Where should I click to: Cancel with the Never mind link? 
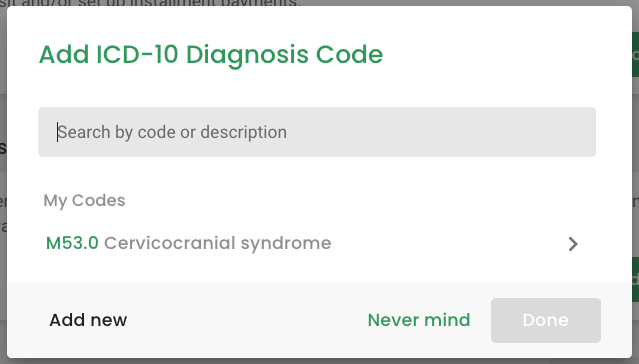coord(419,320)
